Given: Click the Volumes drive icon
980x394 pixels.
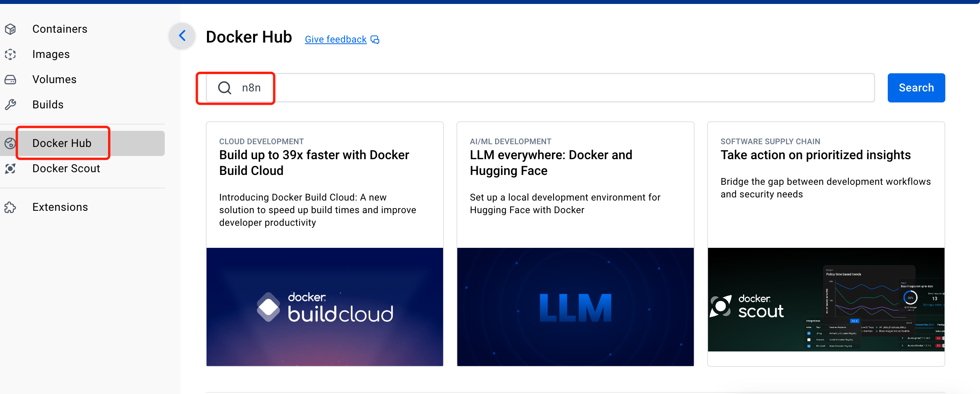Looking at the screenshot, I should click(10, 80).
